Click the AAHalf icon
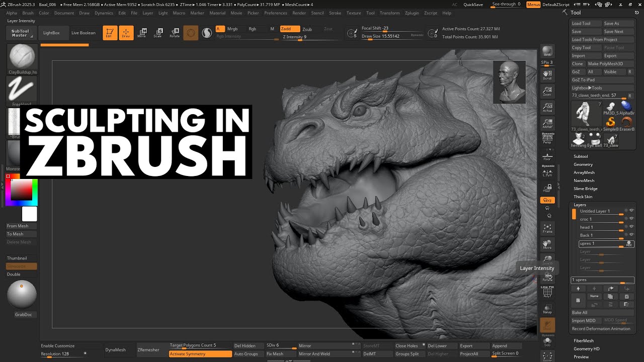This screenshot has width=644, height=362. click(547, 123)
